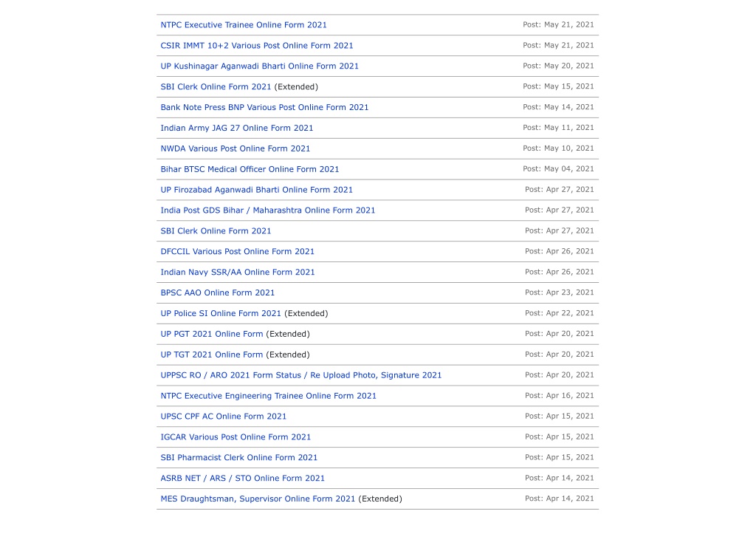
Task: Open SBI Clerk Online Form 2021 (Extended)
Action: pos(216,87)
